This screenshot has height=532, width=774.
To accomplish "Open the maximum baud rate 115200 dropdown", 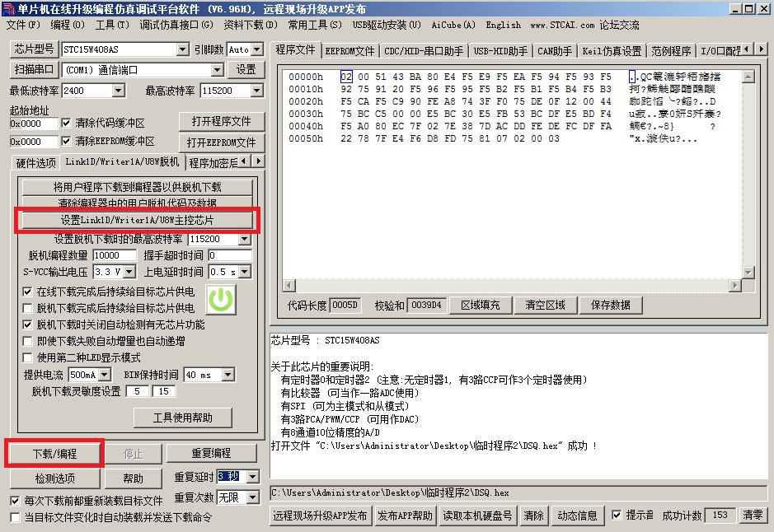I will pos(256,91).
